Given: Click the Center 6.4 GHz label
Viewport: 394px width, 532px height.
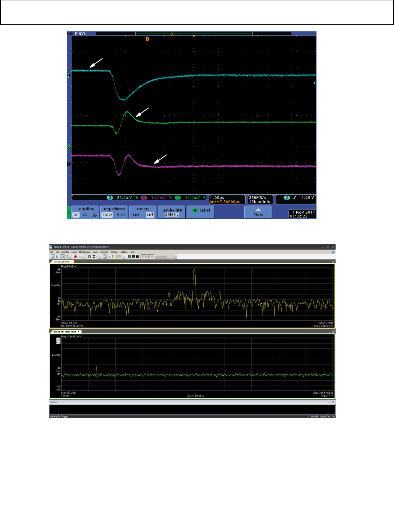Looking at the screenshot, I should click(69, 323).
